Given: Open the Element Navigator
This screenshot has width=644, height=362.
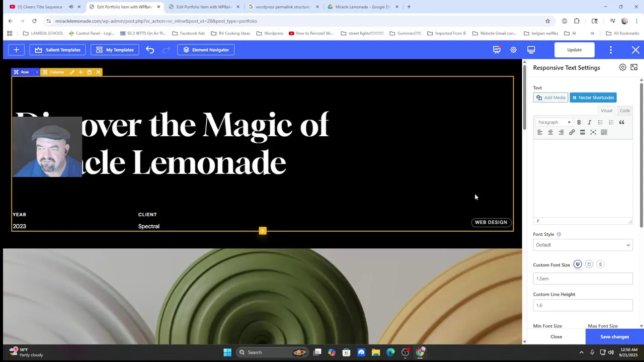Looking at the screenshot, I should click(x=206, y=50).
